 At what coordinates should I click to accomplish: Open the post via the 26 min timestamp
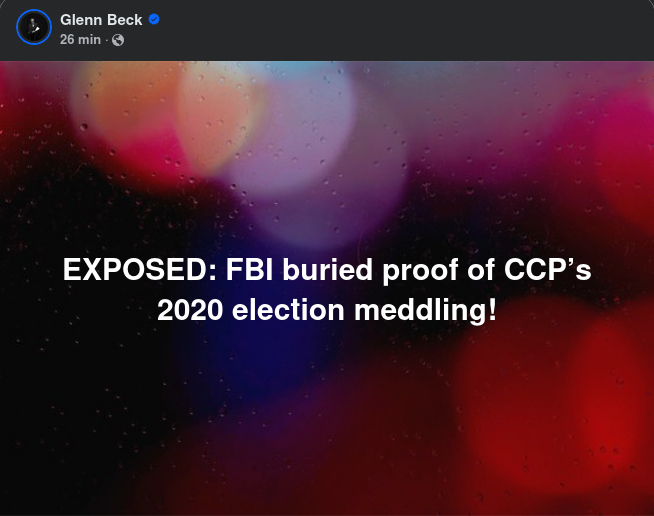(x=81, y=40)
